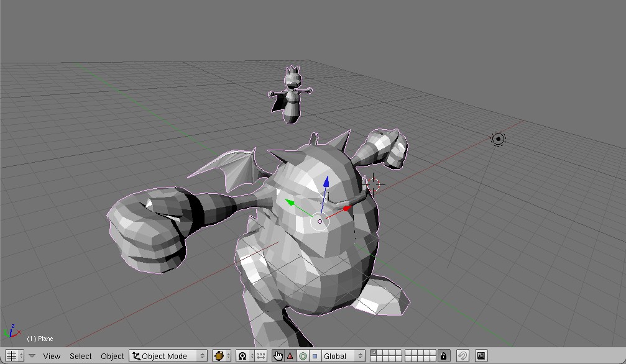Viewport: 626px width, 364px height.
Task: Select the lamp object in the viewport
Action: pos(498,139)
